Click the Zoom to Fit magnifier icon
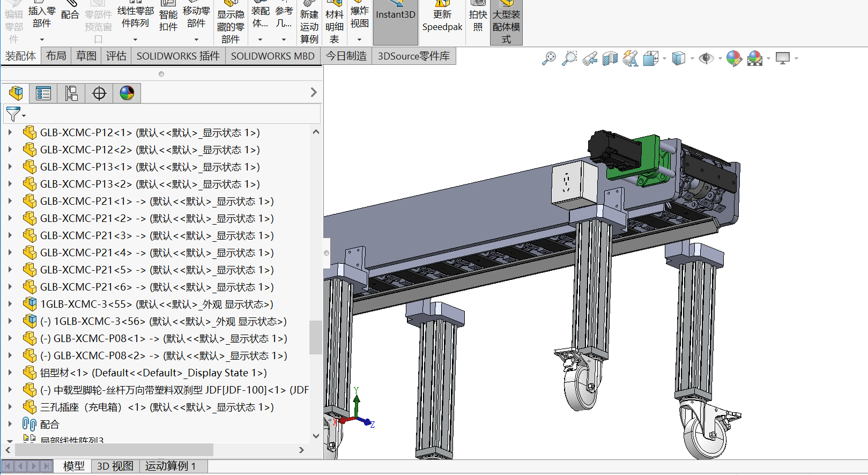868x475 pixels. click(548, 58)
